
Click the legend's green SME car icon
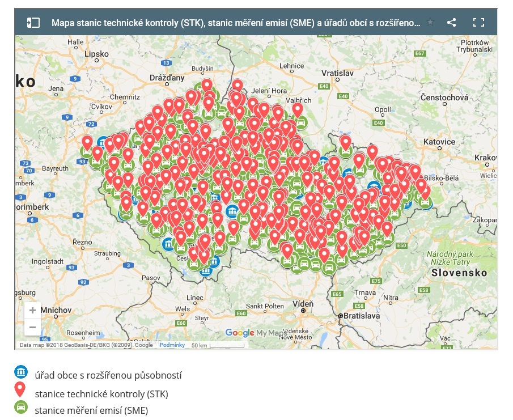(21, 407)
